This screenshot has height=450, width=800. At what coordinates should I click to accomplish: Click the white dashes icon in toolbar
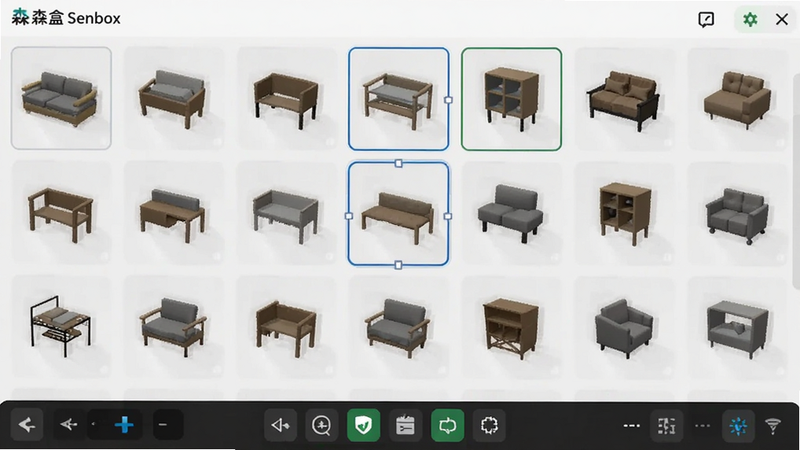632,426
